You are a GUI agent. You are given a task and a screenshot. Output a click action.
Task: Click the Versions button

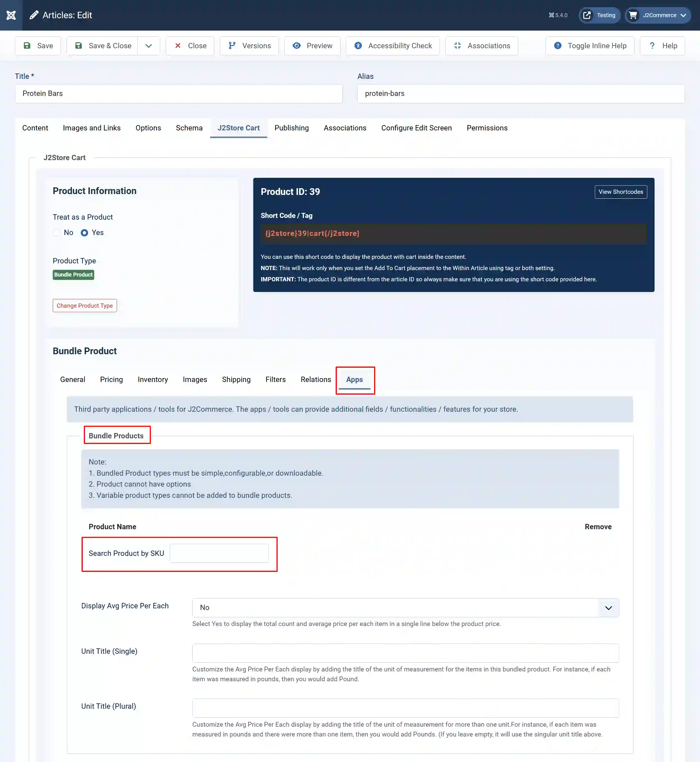pyautogui.click(x=249, y=46)
